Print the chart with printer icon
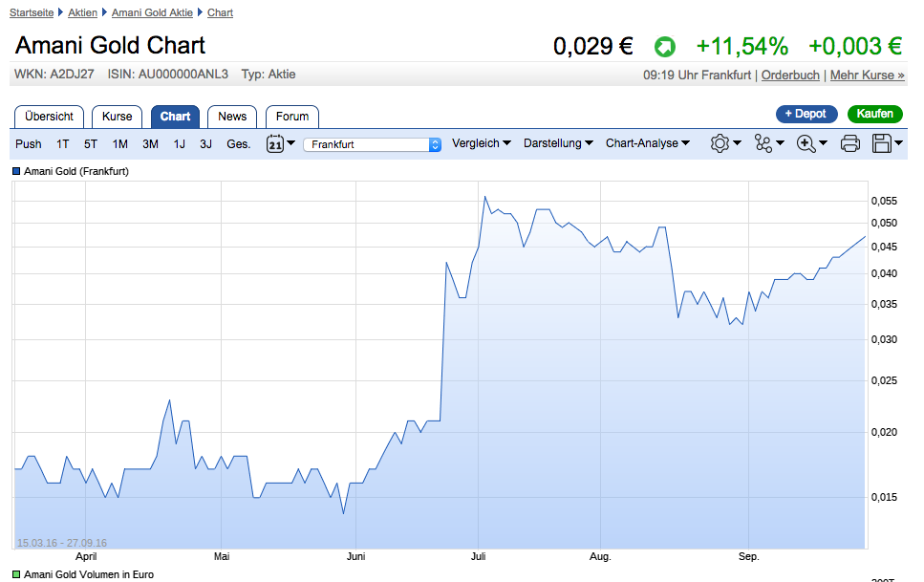The height and width of the screenshot is (582, 924). 849,143
